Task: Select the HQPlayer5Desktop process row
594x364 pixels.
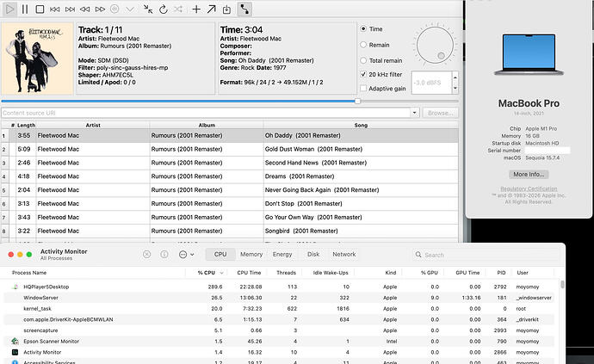Action: coord(281,287)
